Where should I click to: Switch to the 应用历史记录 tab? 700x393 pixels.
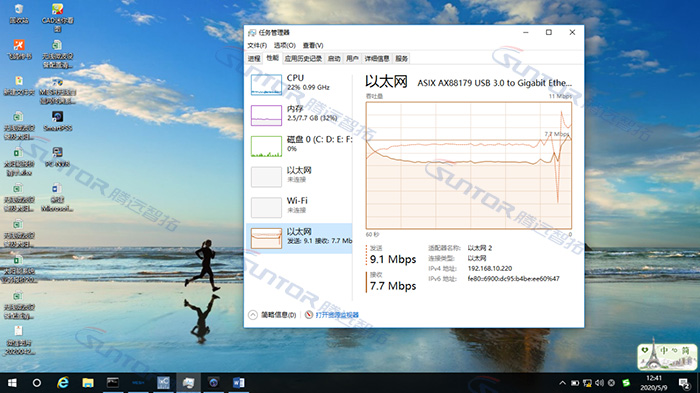(x=303, y=59)
